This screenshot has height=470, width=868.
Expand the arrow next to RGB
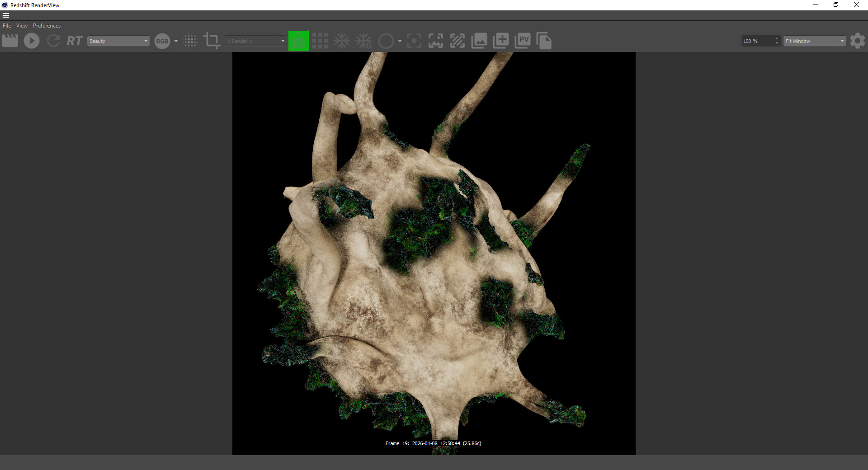(176, 41)
